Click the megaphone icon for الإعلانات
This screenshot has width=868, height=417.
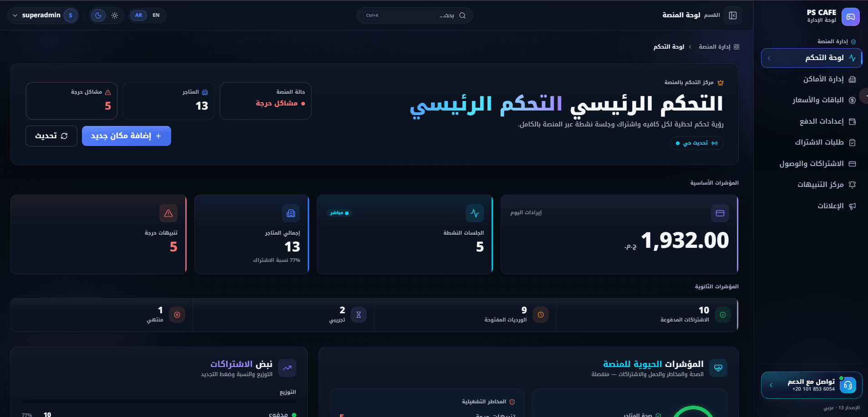point(853,206)
